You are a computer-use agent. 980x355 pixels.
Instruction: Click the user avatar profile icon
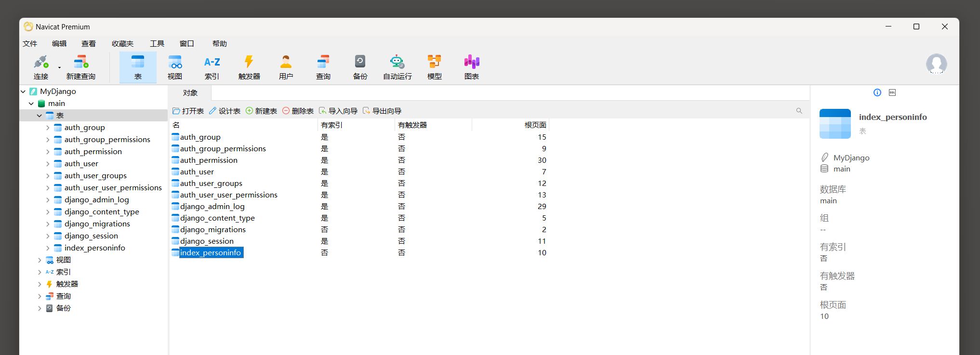click(x=936, y=64)
